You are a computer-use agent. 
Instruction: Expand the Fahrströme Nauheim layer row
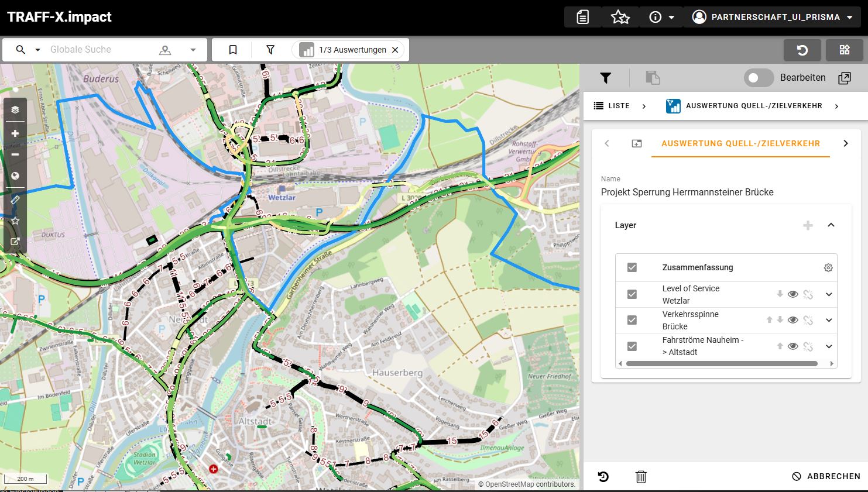829,346
